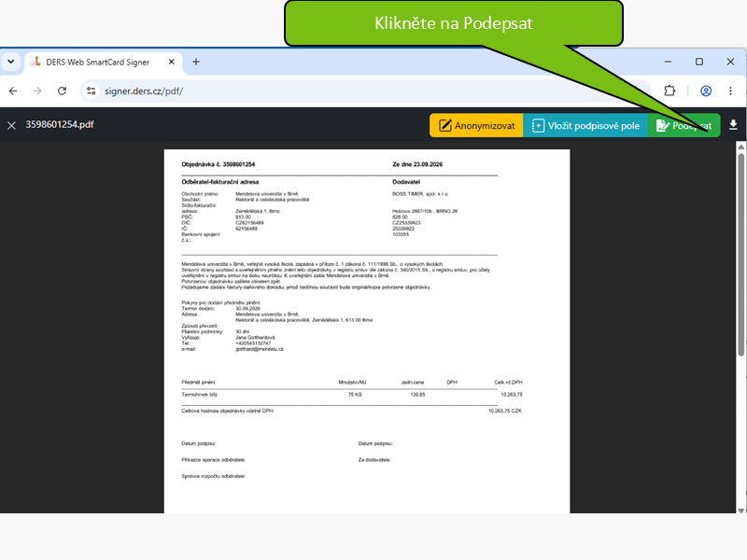Click the green Podepsat button
The image size is (747, 560).
click(684, 126)
